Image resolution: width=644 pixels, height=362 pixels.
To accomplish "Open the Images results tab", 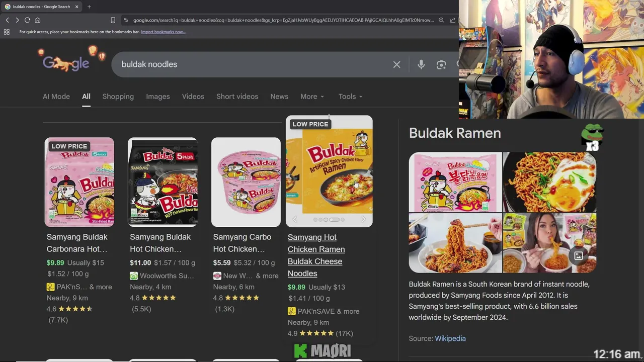I will (158, 97).
